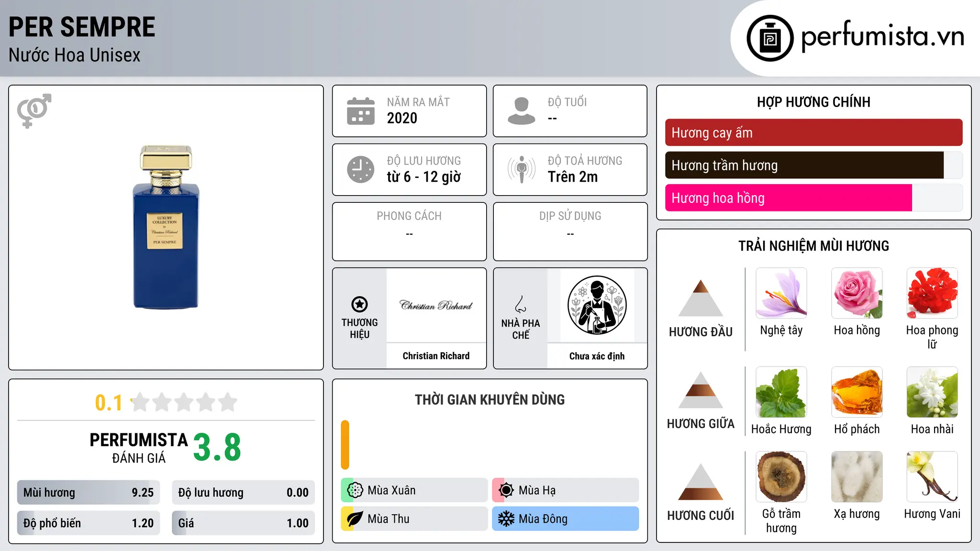Click the Xạ hương note label
The height and width of the screenshot is (551, 980).
[857, 514]
